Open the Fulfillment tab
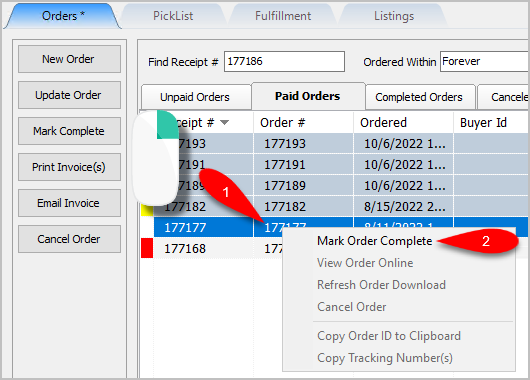This screenshot has height=380, width=530. coord(283,16)
